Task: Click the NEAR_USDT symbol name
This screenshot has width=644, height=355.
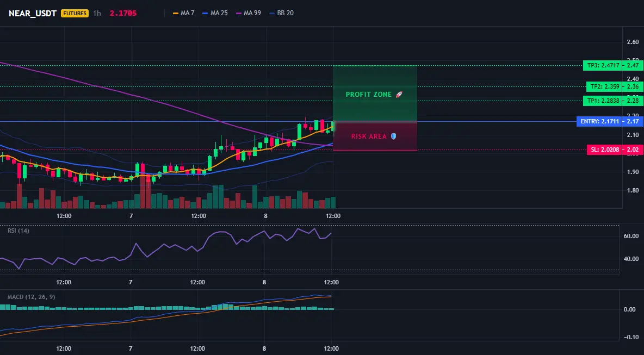Action: coord(33,13)
